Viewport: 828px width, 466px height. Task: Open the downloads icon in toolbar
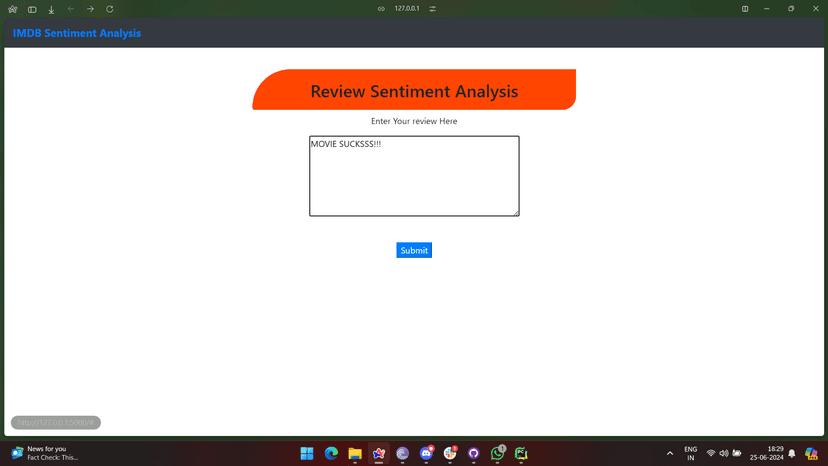[51, 9]
